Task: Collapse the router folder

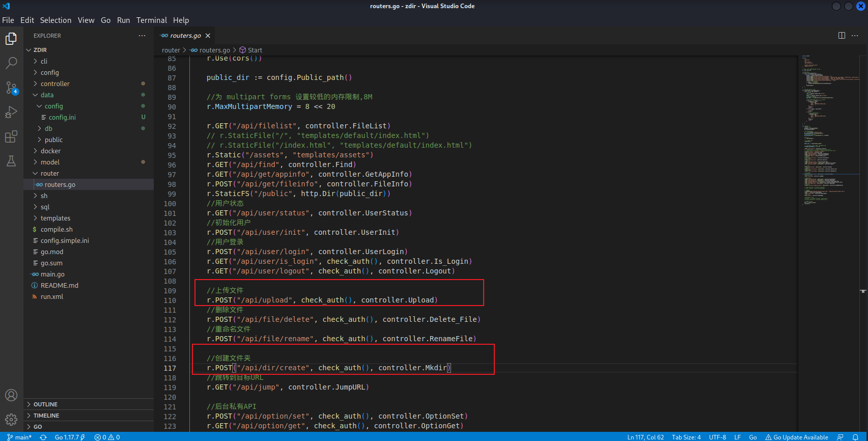Action: [89, 173]
